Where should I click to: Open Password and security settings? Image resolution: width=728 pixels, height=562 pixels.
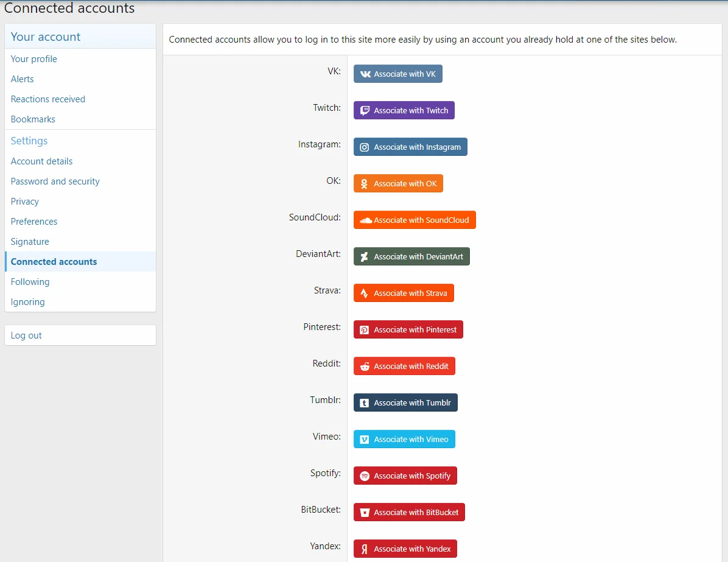click(x=80, y=181)
